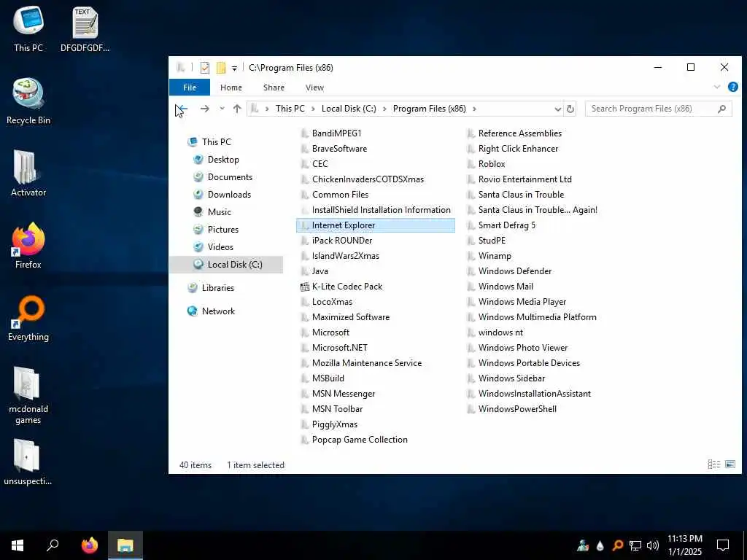Viewport: 747px width, 560px height.
Task: Go forward with the Forward arrow
Action: click(x=205, y=109)
